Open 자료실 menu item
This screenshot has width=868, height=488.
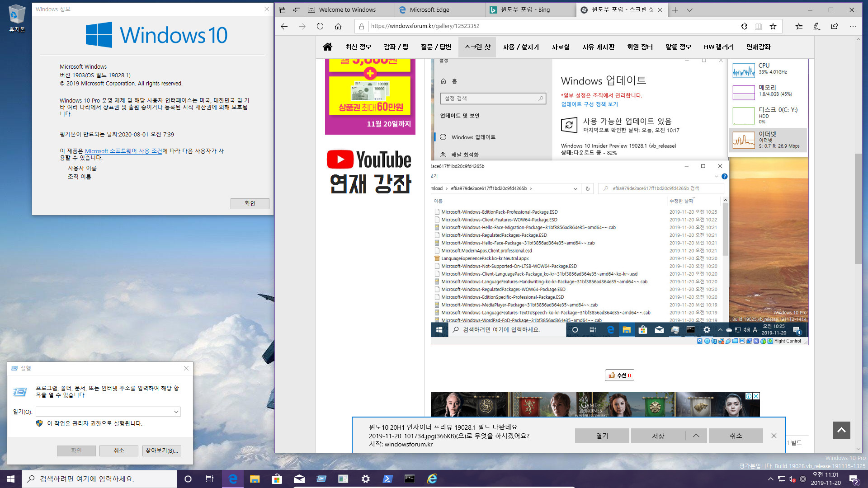coord(561,47)
